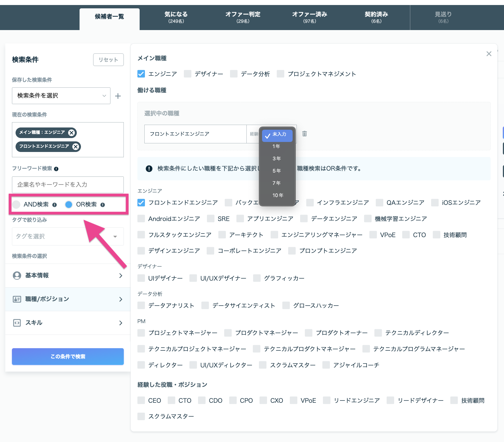Switch to the 気になる tab
Image resolution: width=504 pixels, height=442 pixels.
[176, 17]
